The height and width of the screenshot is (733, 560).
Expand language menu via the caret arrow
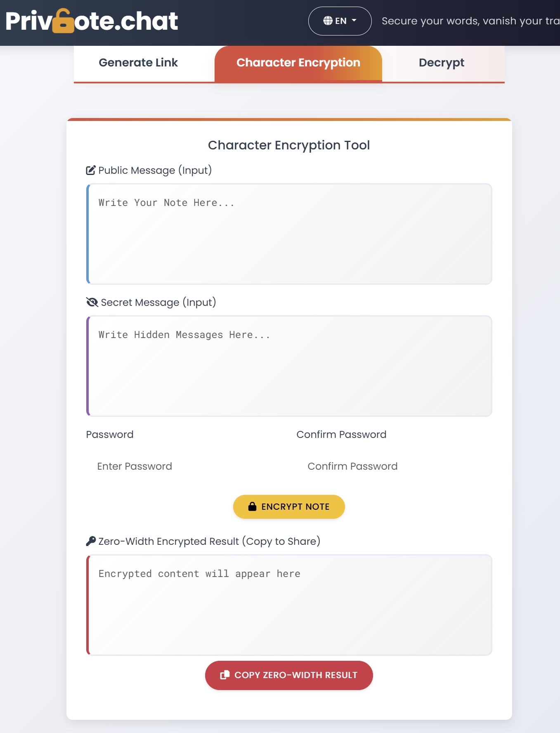click(x=354, y=20)
